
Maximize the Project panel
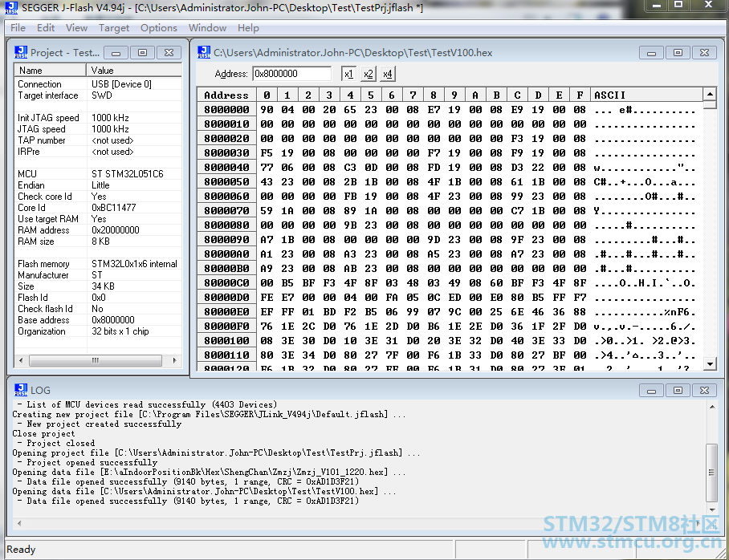tap(142, 52)
